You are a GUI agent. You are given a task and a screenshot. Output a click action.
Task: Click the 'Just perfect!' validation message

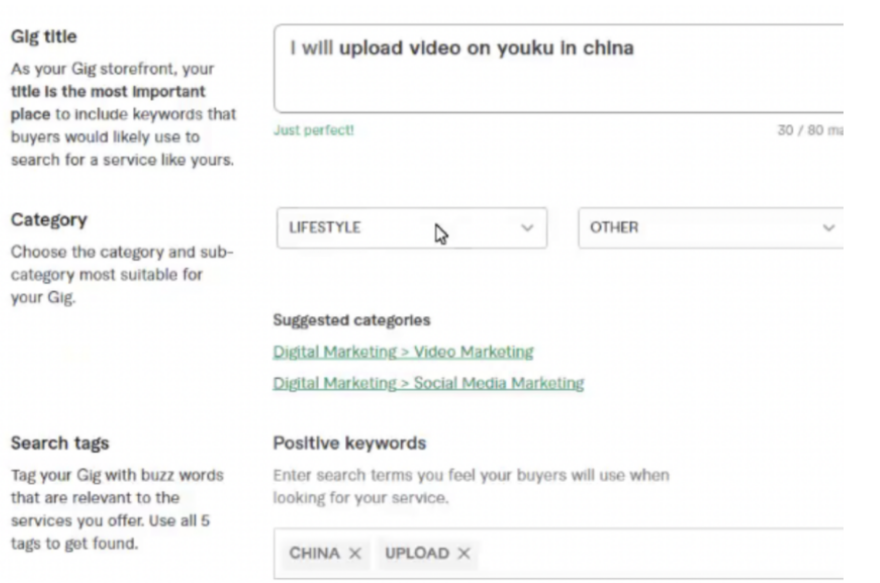pyautogui.click(x=313, y=130)
